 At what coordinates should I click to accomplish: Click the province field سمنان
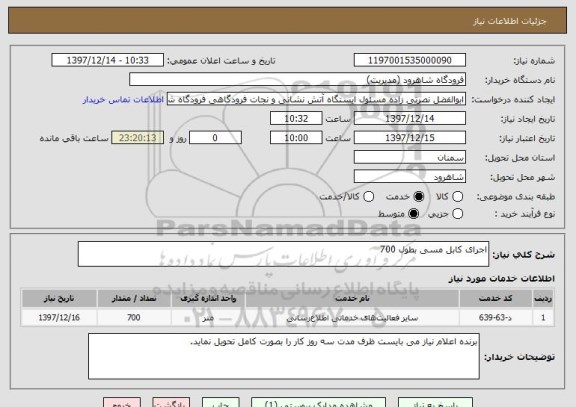410,158
